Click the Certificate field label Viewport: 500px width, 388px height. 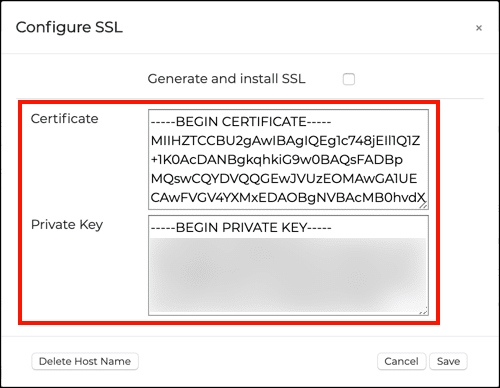(x=65, y=119)
